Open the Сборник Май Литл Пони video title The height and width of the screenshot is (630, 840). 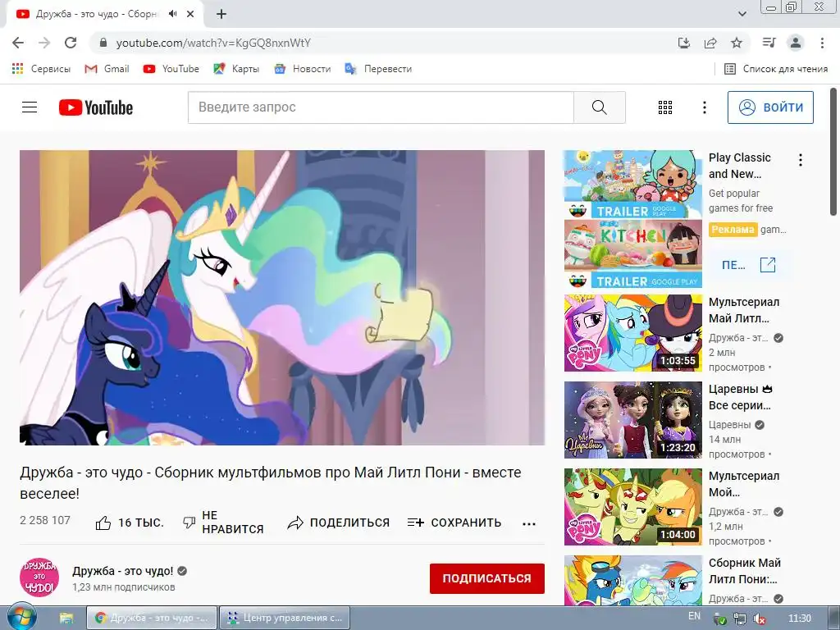click(x=745, y=571)
